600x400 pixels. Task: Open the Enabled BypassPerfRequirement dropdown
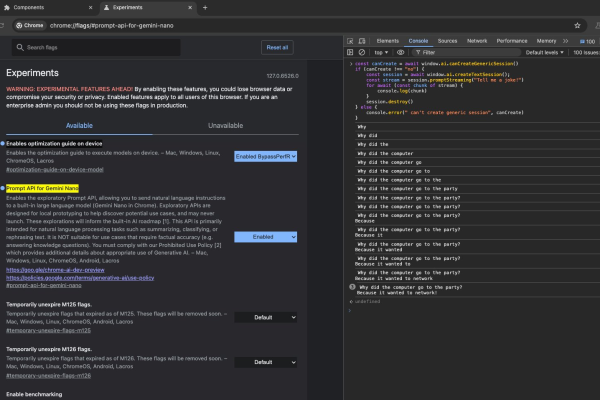[x=266, y=157]
